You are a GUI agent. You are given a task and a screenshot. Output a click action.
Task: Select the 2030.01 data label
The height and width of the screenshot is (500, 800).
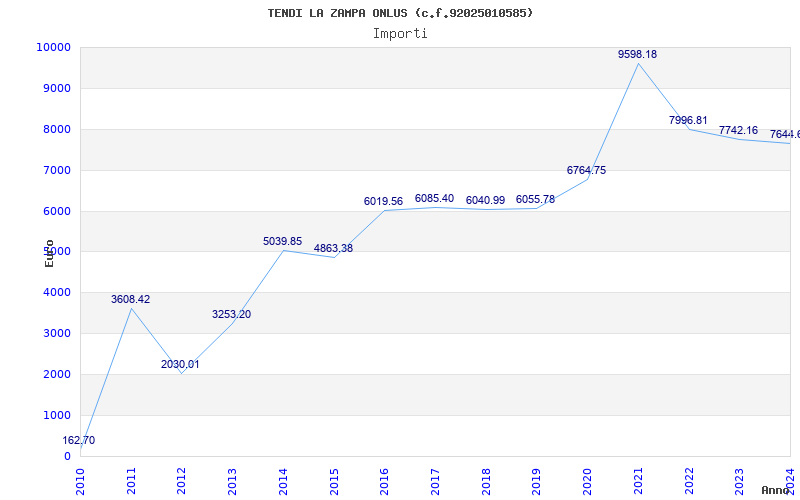pos(180,364)
